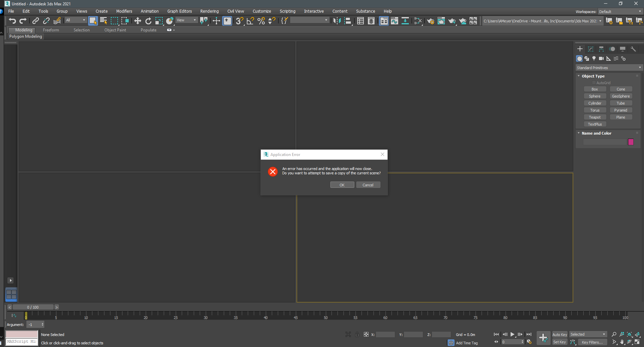Open the reference coordinate View dropdown
This screenshot has height=347, width=644.
[x=186, y=20]
